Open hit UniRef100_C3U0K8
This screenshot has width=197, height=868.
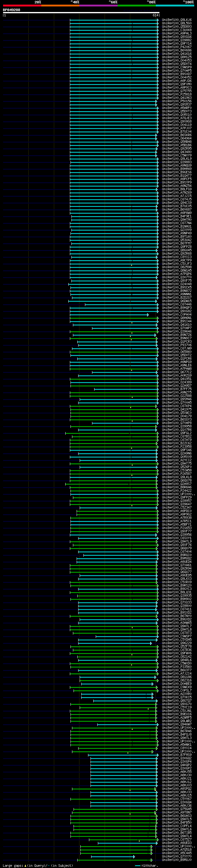pos(177,30)
